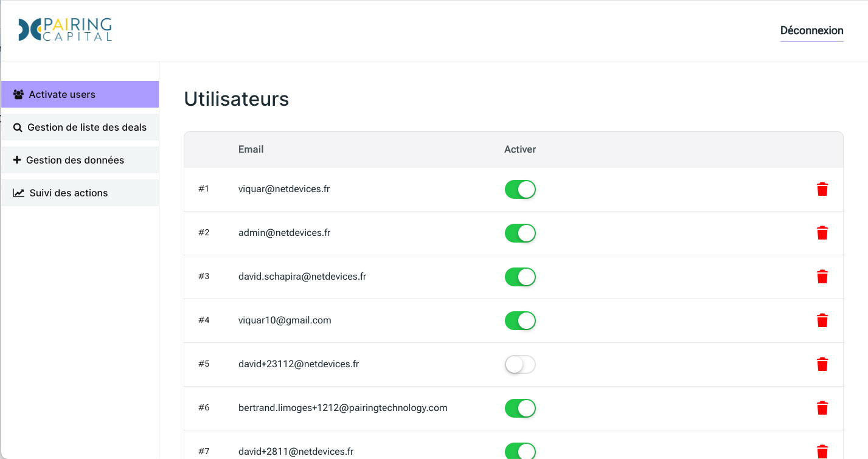Viewport: 868px width, 459px height.
Task: Activate david+23112@netdevices.fr with its switch
Action: point(520,364)
